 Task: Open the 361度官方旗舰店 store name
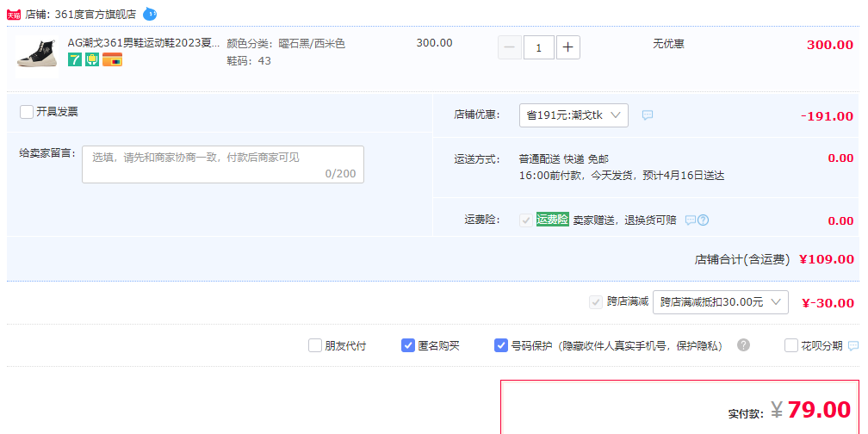(x=96, y=15)
